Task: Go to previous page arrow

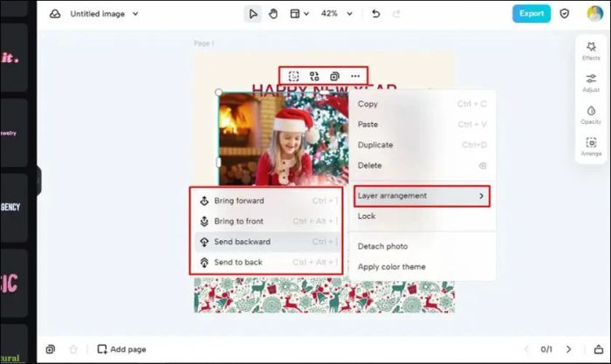Action: [x=526, y=349]
